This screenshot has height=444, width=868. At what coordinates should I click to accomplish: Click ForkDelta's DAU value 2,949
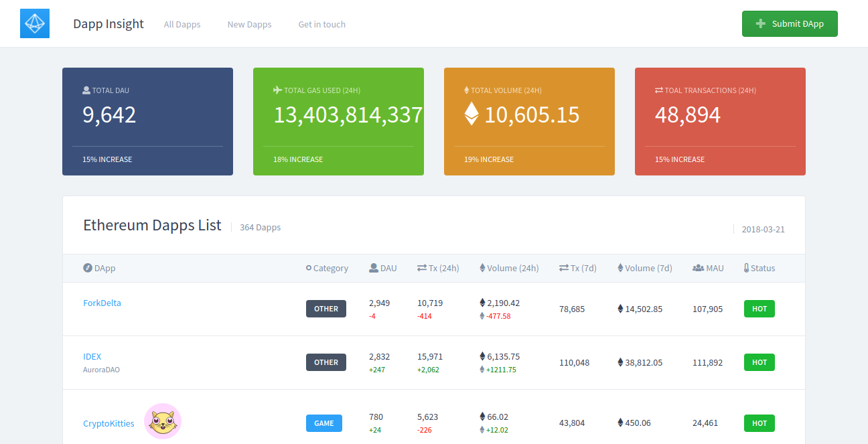coord(379,303)
